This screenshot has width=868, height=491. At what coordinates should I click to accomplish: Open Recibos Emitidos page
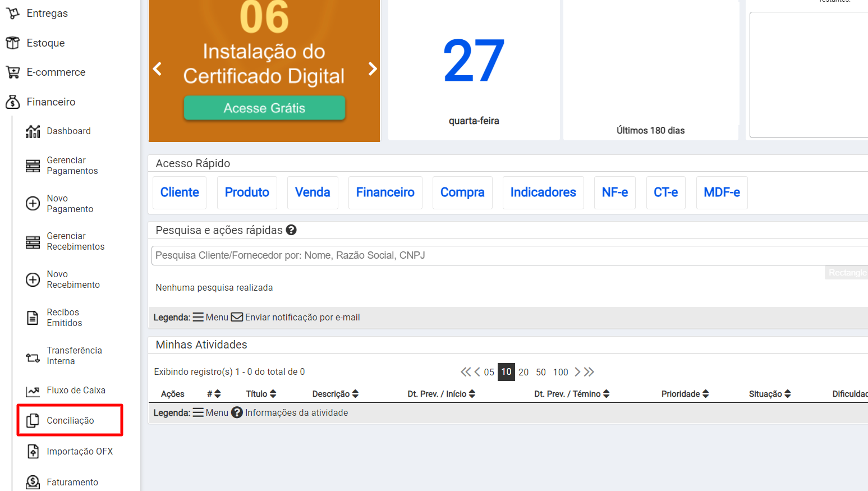pyautogui.click(x=65, y=318)
